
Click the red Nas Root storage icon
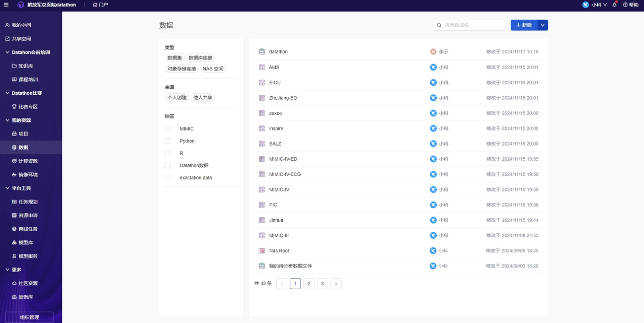(261, 250)
